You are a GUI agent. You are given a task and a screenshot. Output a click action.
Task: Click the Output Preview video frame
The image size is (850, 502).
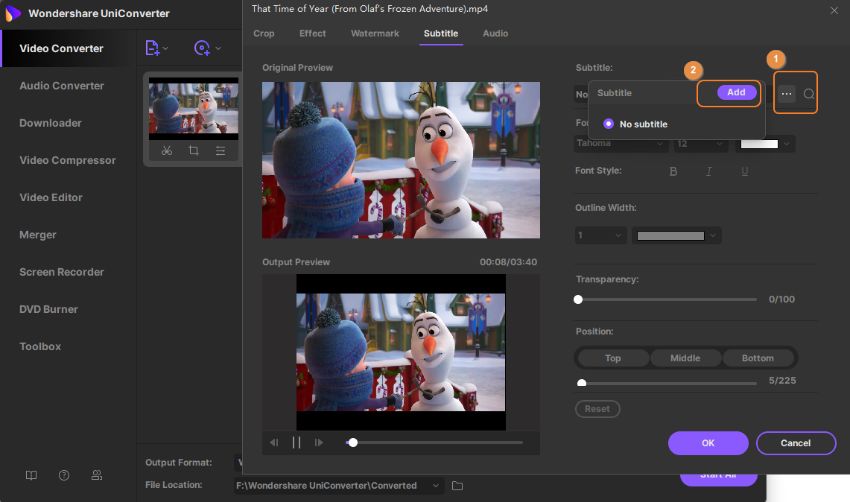click(x=401, y=352)
